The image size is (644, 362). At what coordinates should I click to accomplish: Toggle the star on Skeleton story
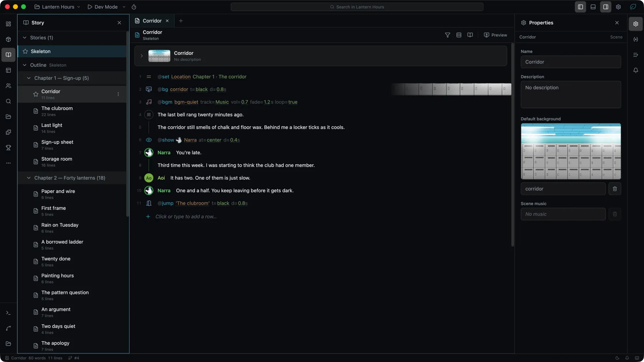[x=25, y=51]
